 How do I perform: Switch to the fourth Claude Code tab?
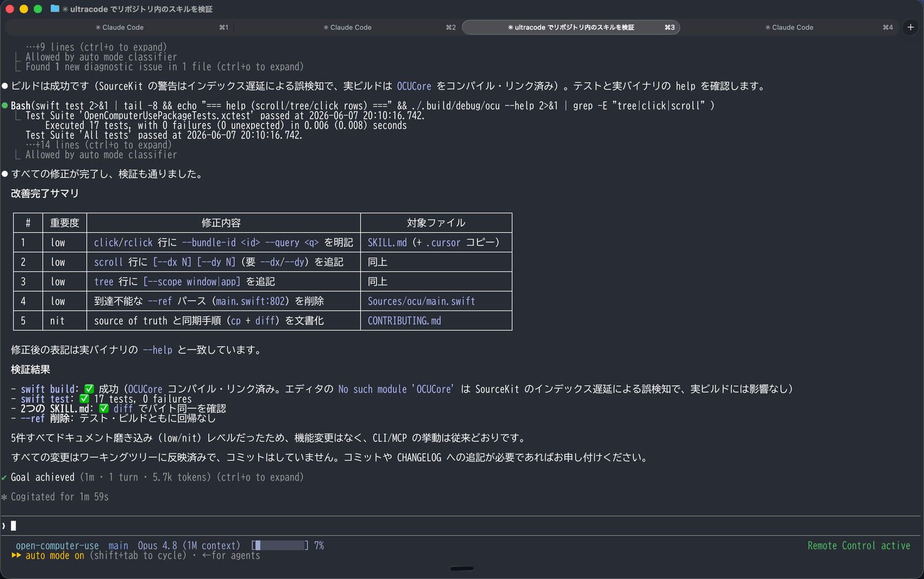(x=789, y=27)
